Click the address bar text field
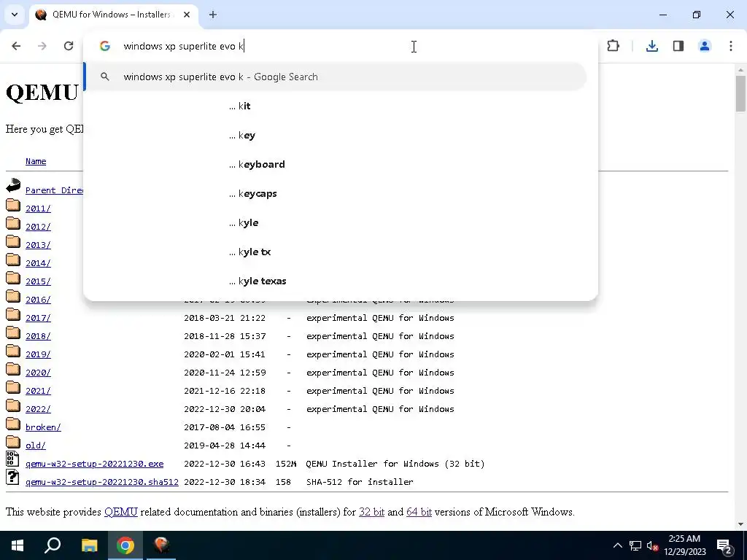 [341, 46]
